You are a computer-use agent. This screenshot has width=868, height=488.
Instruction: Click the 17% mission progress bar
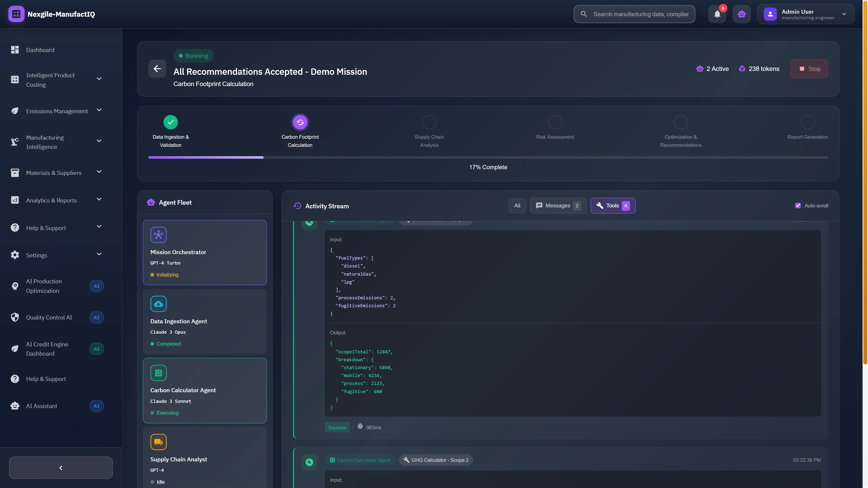click(488, 157)
